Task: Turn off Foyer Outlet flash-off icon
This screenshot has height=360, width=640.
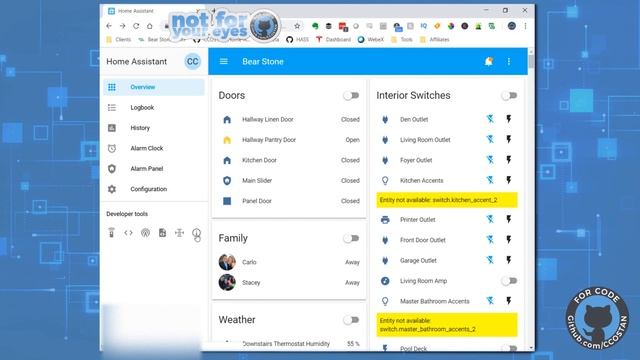Action: tap(490, 160)
